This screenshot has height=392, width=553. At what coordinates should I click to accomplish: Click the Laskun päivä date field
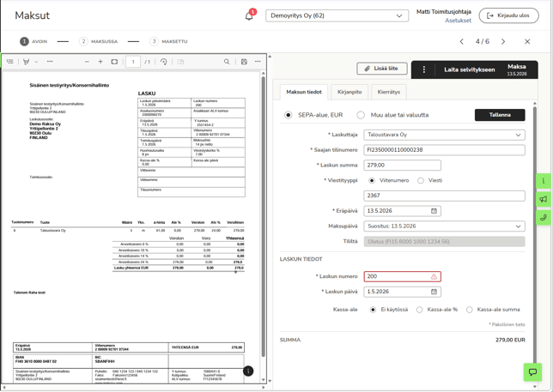[x=402, y=292]
